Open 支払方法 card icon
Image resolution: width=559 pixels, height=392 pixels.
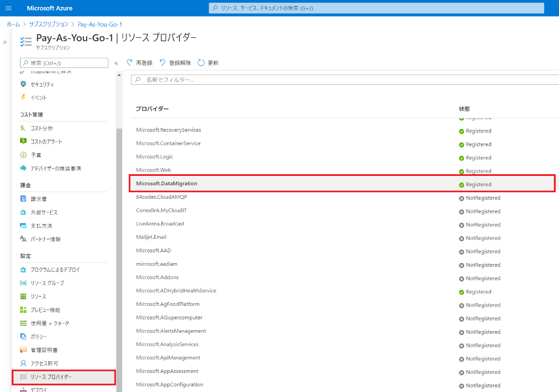pos(23,226)
